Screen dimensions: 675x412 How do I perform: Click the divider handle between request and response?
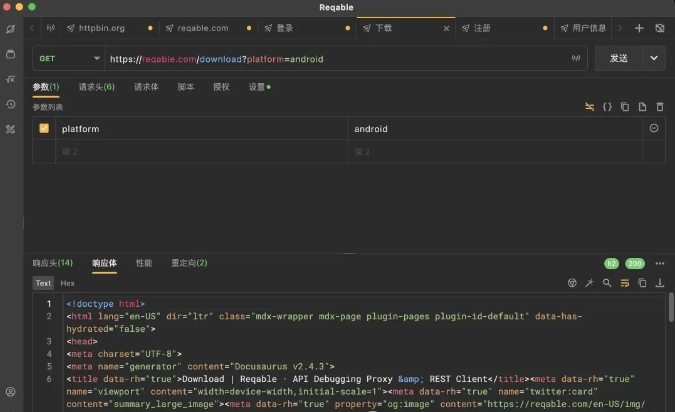[x=349, y=253]
